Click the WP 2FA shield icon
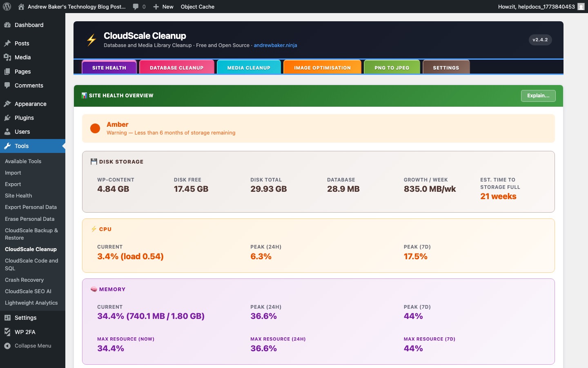 tap(7, 332)
